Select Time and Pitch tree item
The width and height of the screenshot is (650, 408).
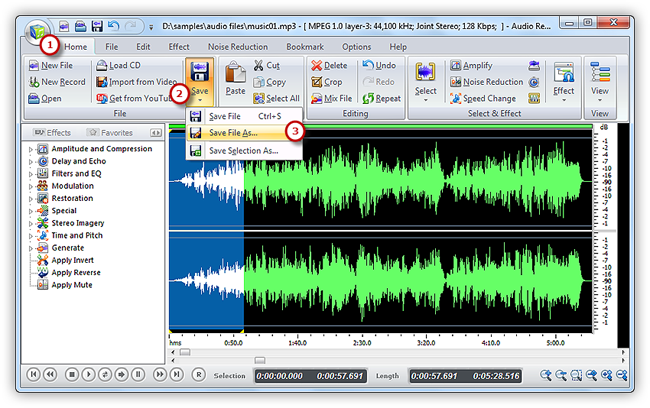pos(77,236)
